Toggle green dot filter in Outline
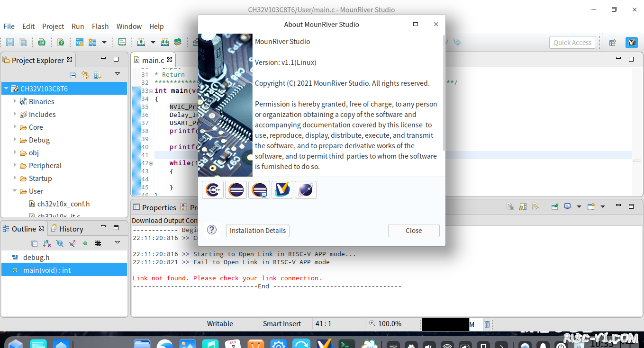The height and width of the screenshot is (348, 644). pos(85,243)
